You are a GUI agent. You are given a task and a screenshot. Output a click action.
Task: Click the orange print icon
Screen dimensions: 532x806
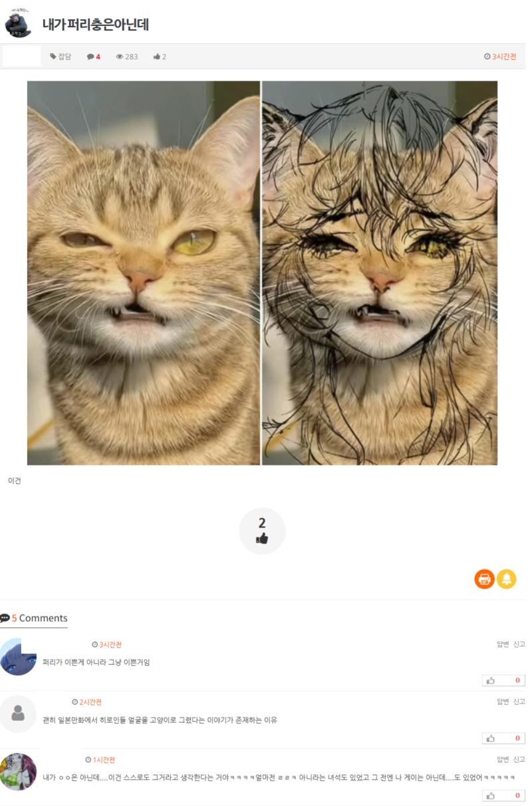click(484, 579)
